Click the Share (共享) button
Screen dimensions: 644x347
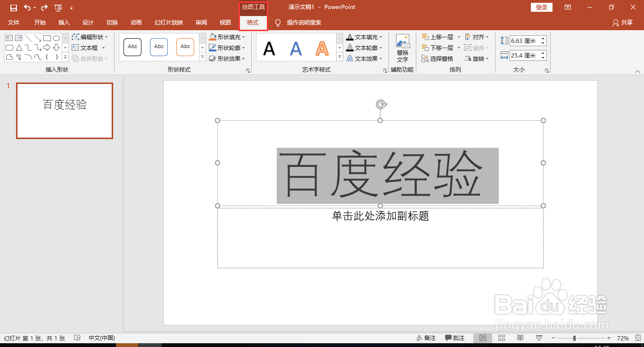click(x=623, y=23)
